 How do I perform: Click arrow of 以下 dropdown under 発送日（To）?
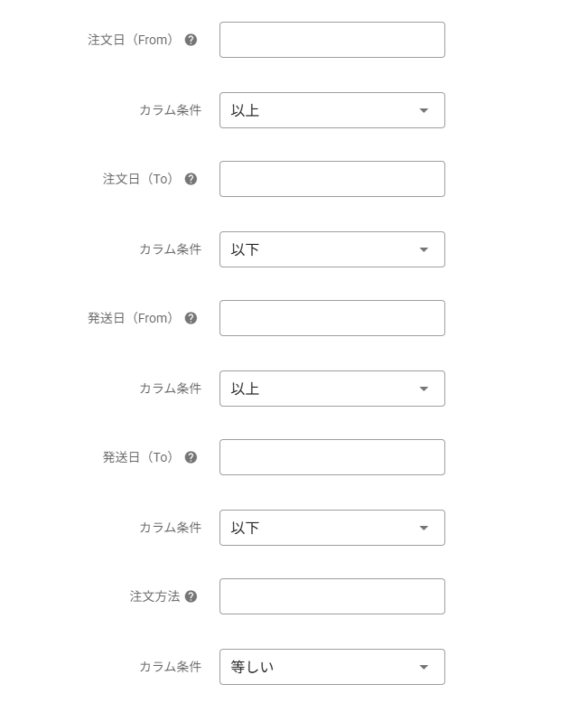click(x=424, y=529)
